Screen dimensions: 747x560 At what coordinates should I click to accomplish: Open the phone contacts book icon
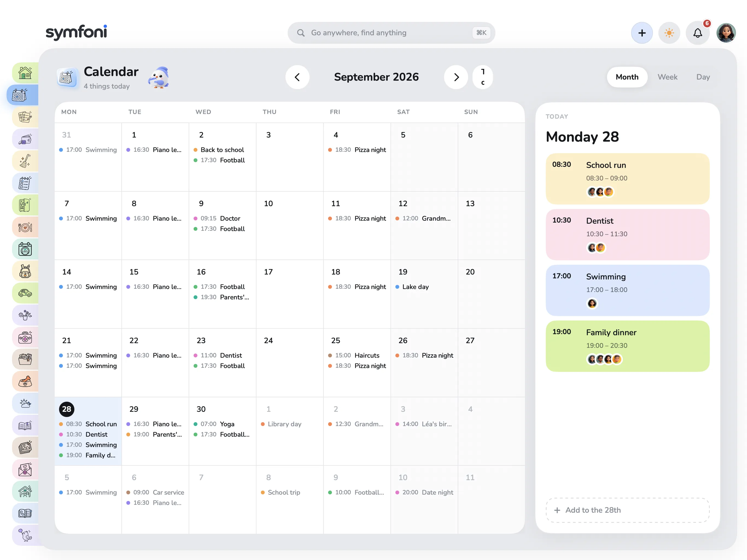click(25, 514)
